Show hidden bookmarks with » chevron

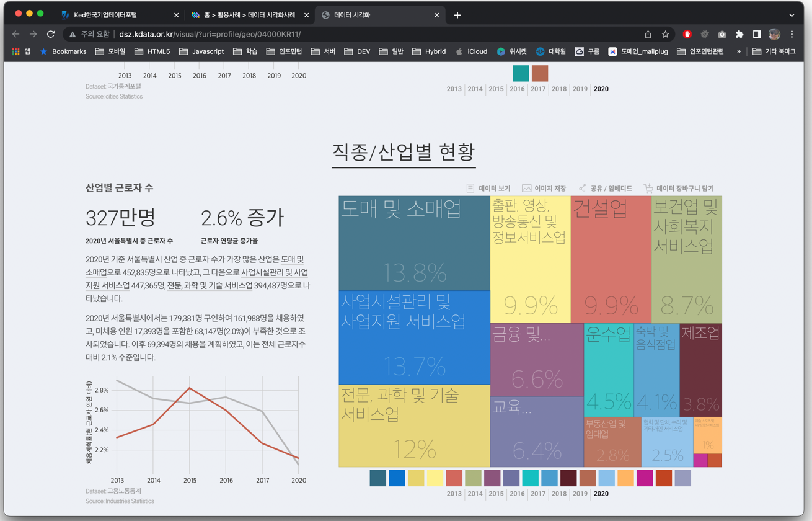click(x=739, y=51)
